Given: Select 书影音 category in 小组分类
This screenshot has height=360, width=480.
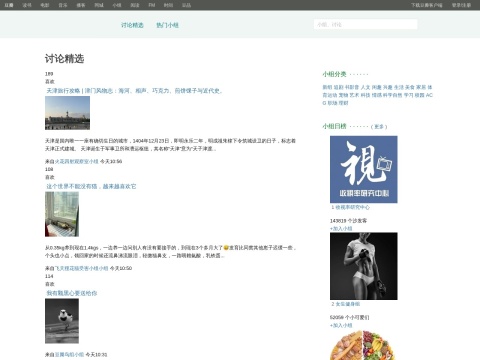Looking at the screenshot, I should (352, 87).
